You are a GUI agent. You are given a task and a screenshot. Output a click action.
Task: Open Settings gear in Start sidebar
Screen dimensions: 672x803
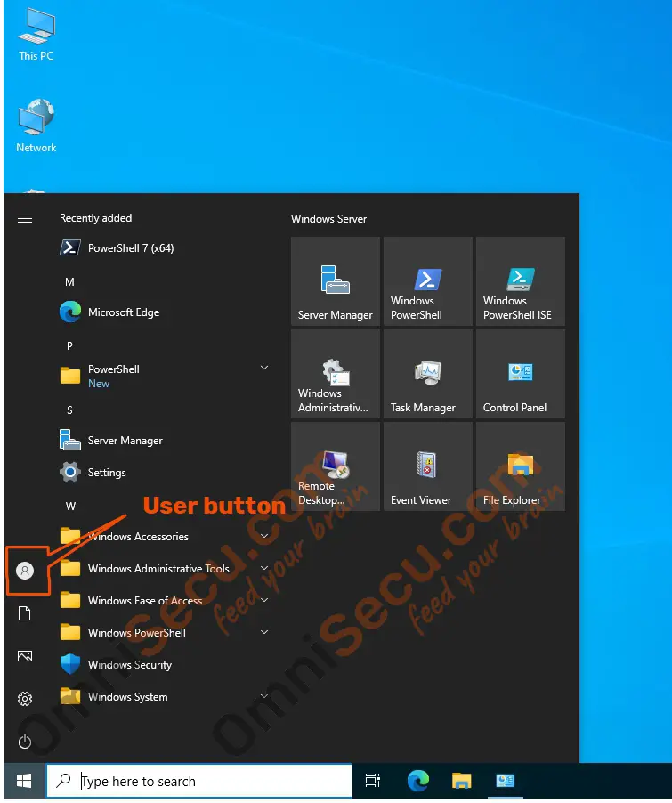tap(25, 699)
